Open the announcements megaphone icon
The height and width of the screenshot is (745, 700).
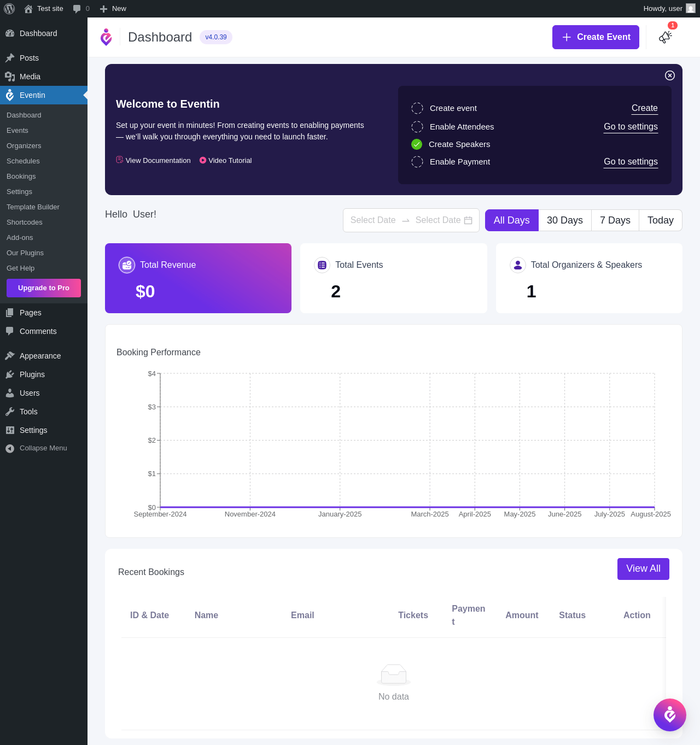tap(665, 37)
